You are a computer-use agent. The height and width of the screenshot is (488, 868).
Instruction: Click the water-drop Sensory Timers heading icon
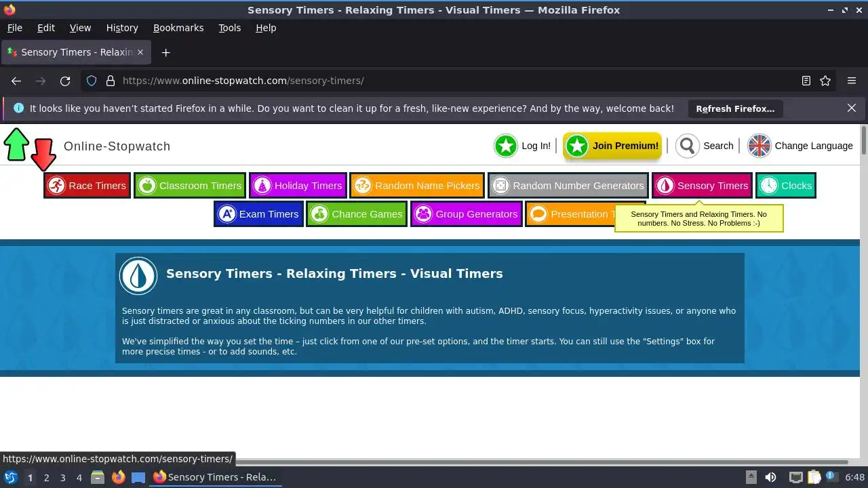coord(138,275)
